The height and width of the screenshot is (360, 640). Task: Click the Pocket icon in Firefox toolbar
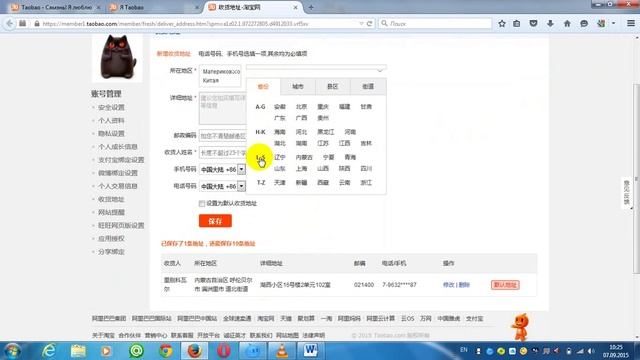[533, 24]
